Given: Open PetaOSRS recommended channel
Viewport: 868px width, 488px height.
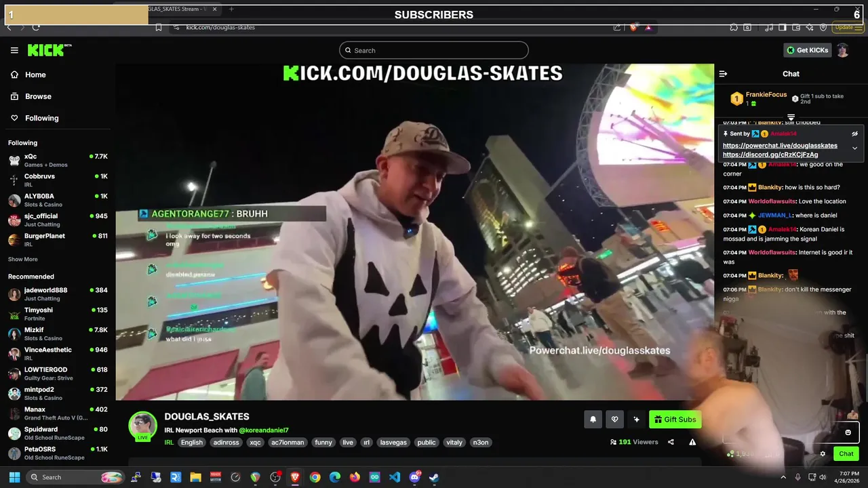Looking at the screenshot, I should tap(58, 453).
